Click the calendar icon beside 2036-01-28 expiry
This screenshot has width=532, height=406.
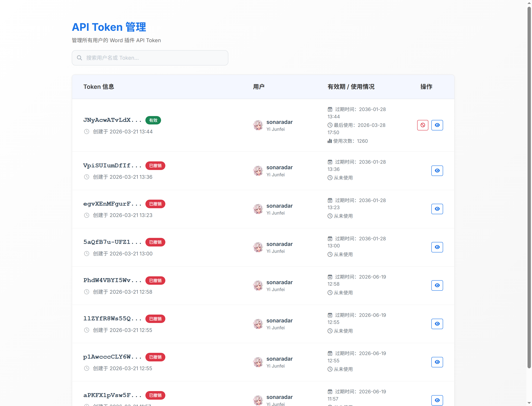(x=330, y=109)
